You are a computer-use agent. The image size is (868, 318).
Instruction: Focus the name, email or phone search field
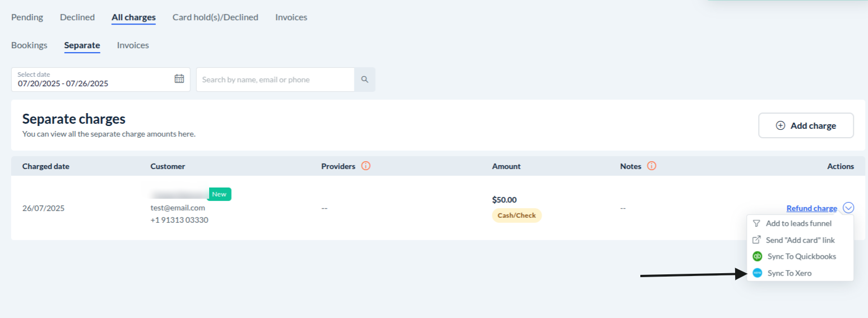click(x=275, y=79)
